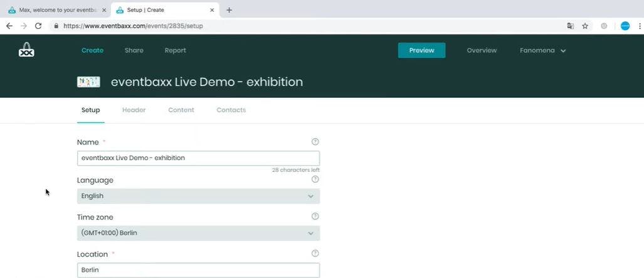Switch to the Header tab
Image resolution: width=644 pixels, height=278 pixels.
[x=134, y=110]
